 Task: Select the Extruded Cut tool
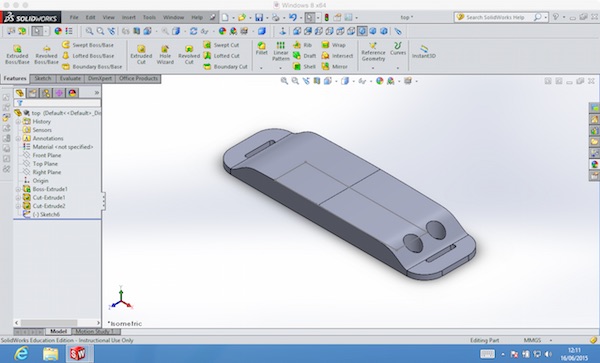(x=141, y=54)
